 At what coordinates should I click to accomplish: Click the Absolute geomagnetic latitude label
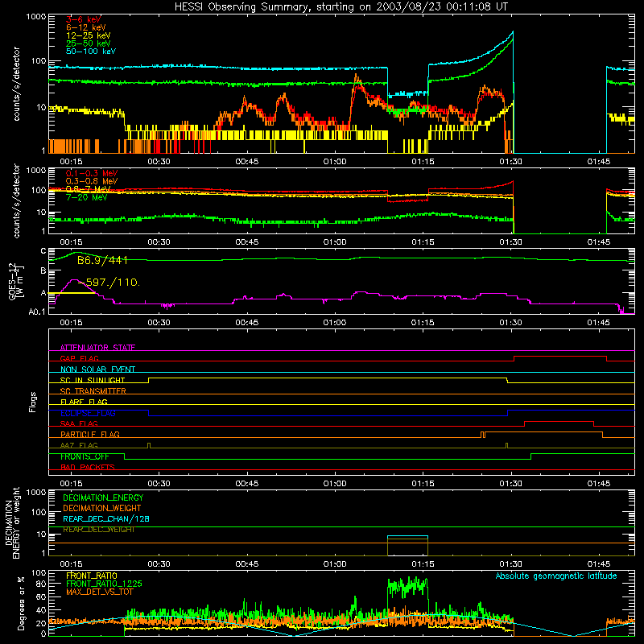556,576
